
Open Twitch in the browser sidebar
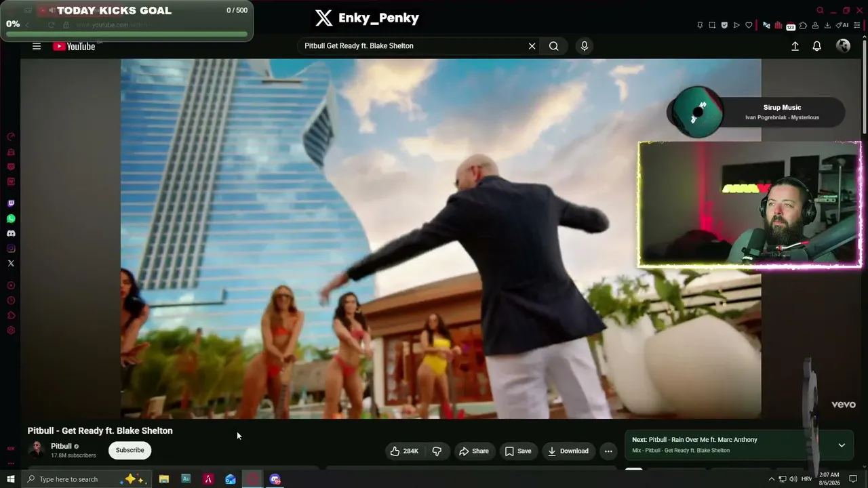[x=11, y=203]
